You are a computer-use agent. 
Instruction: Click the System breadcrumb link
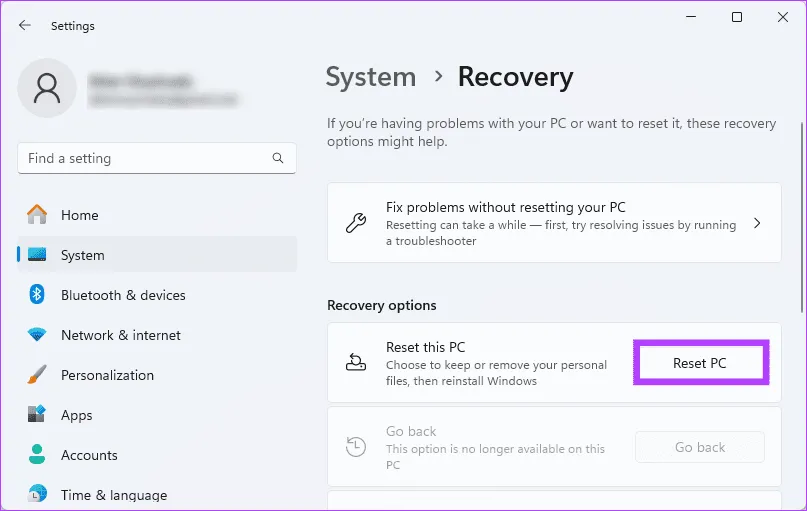coord(371,77)
